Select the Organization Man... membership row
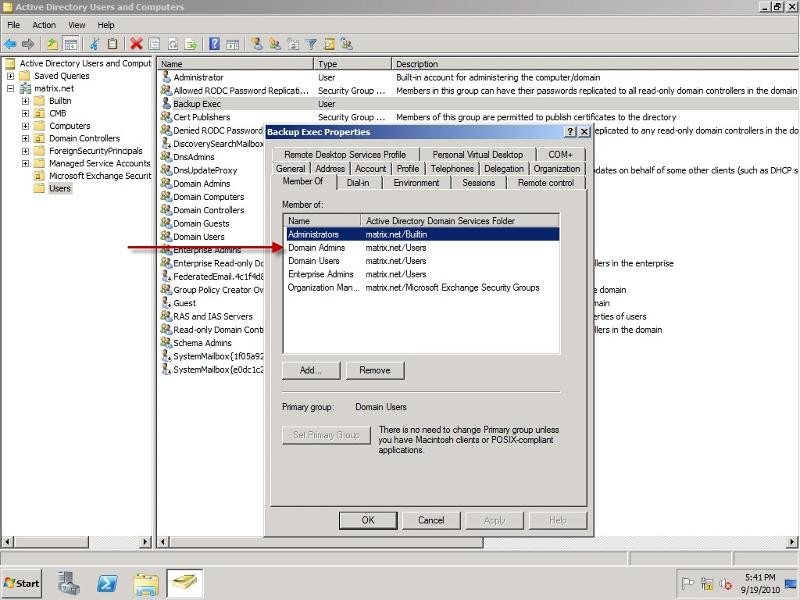The height and width of the screenshot is (600, 800). pos(421,288)
